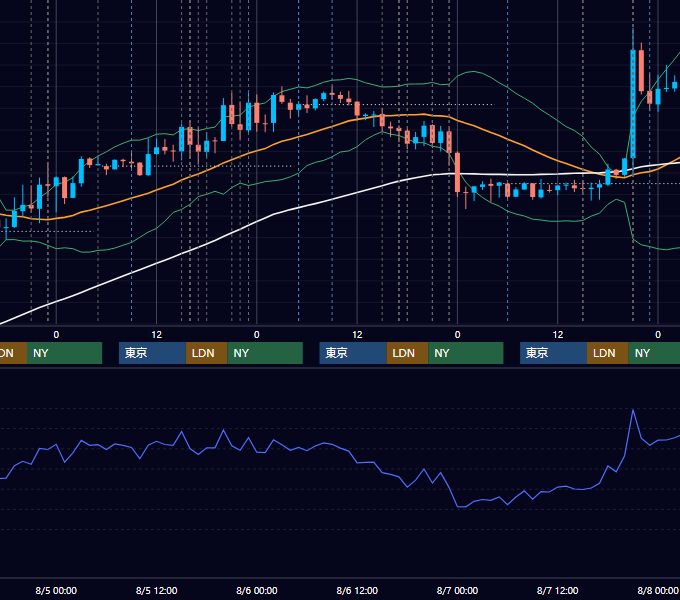The height and width of the screenshot is (600, 680).
Task: Select the 8/7 12:00 date label
Action: point(557,590)
